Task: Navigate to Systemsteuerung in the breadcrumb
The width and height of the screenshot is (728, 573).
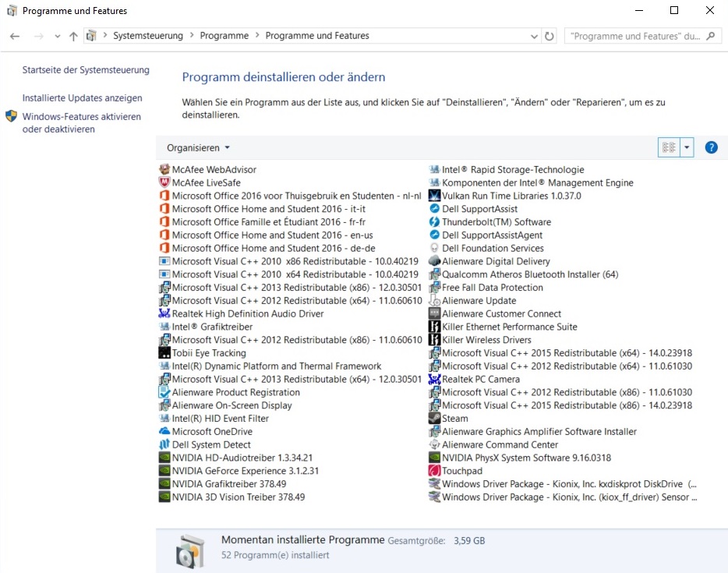Action: coord(148,36)
